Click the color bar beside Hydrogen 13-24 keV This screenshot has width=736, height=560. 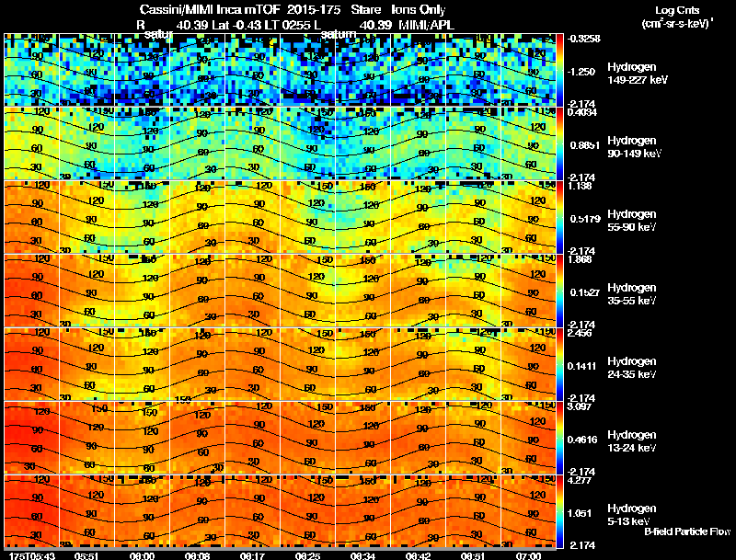(x=559, y=438)
